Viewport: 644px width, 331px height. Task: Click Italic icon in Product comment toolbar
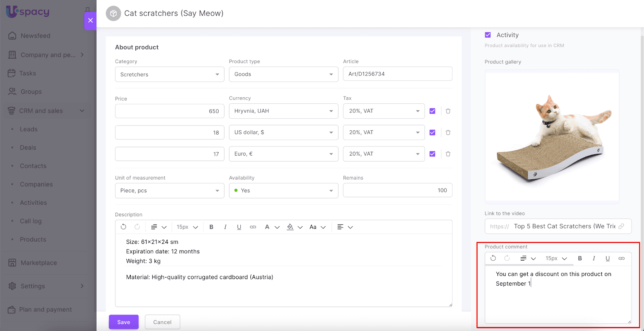coord(594,258)
